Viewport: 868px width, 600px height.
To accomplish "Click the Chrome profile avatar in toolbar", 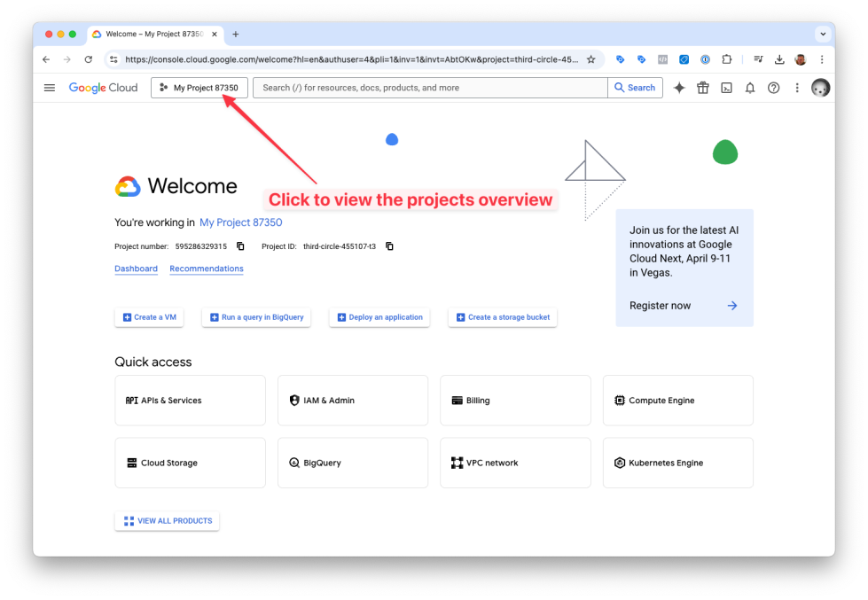I will (x=801, y=59).
